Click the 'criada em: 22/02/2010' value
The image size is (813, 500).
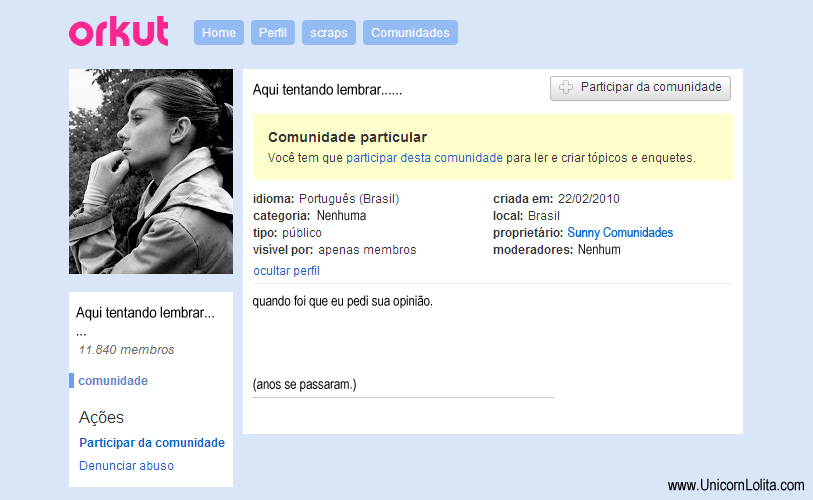tap(588, 199)
